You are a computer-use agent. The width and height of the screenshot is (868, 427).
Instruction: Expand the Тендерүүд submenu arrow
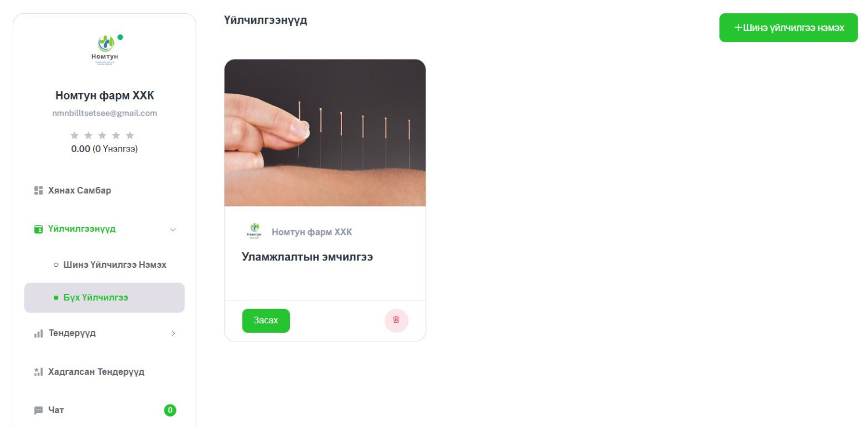pyautogui.click(x=173, y=334)
